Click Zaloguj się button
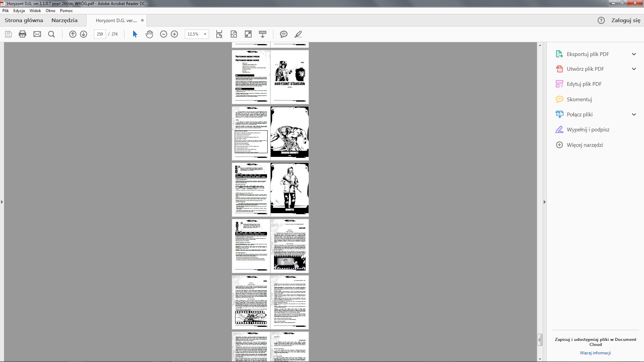The image size is (644, 362). [x=626, y=20]
